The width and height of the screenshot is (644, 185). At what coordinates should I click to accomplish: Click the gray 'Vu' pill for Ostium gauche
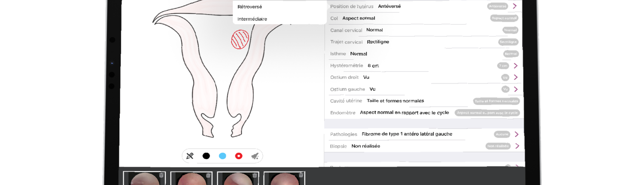click(x=505, y=89)
